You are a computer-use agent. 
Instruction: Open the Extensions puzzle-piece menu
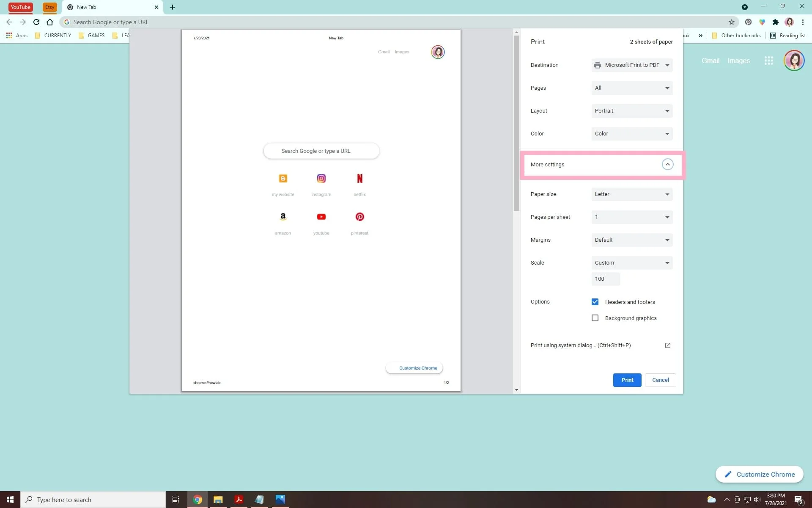[775, 22]
